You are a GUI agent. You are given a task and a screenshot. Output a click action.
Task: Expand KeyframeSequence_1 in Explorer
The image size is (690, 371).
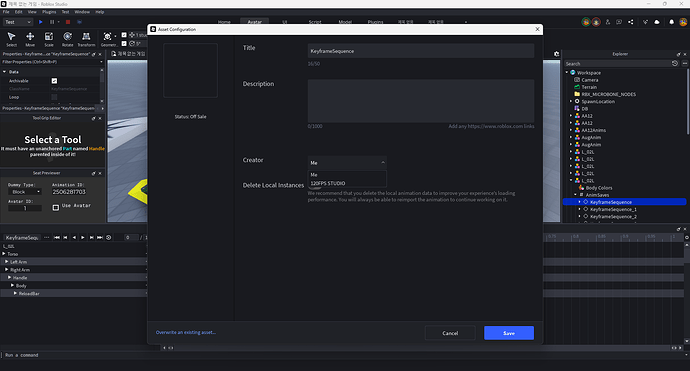point(580,209)
